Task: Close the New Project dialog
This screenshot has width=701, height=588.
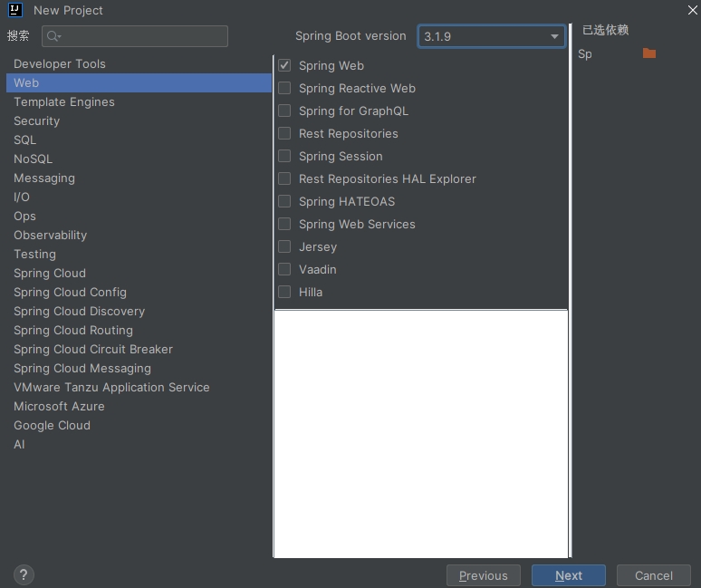Action: [692, 10]
